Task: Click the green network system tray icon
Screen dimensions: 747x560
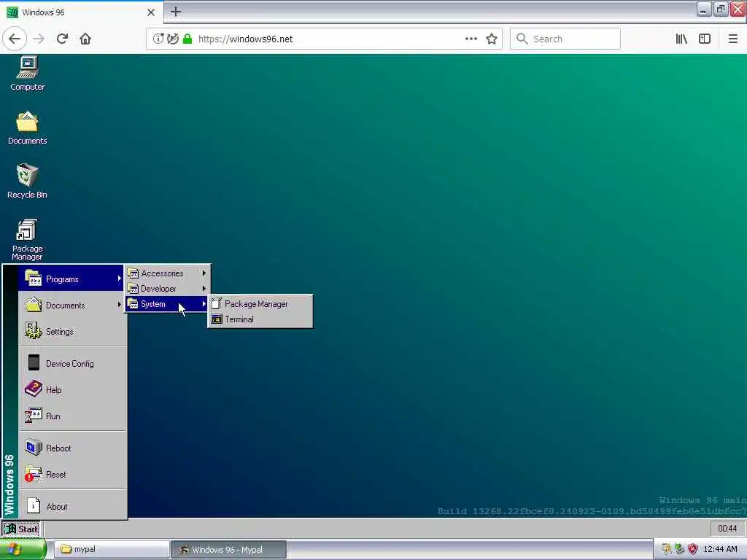Action: tap(680, 550)
